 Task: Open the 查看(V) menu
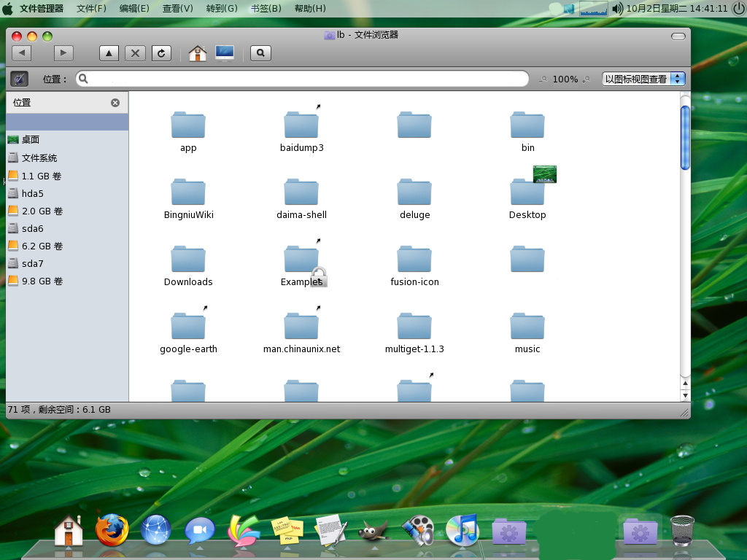(178, 9)
